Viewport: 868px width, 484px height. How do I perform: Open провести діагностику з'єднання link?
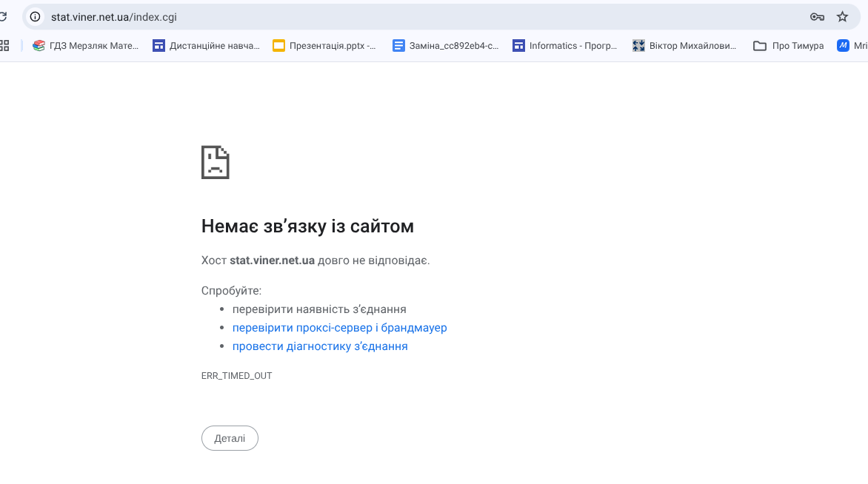[320, 346]
